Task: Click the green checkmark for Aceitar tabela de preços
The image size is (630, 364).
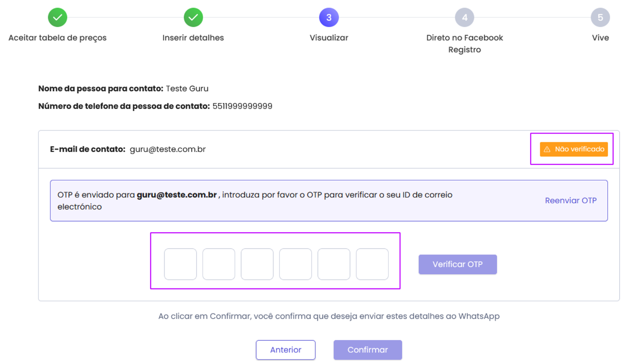Action: [57, 17]
